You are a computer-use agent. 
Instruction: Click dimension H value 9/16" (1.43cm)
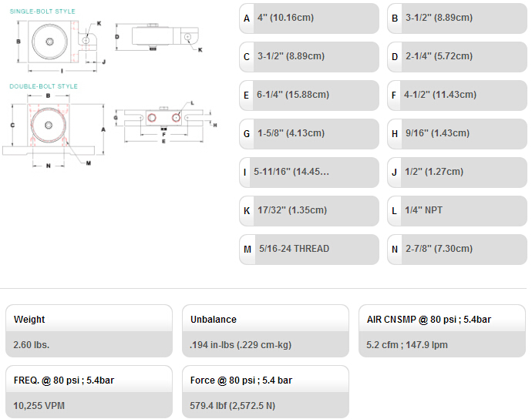(x=437, y=133)
